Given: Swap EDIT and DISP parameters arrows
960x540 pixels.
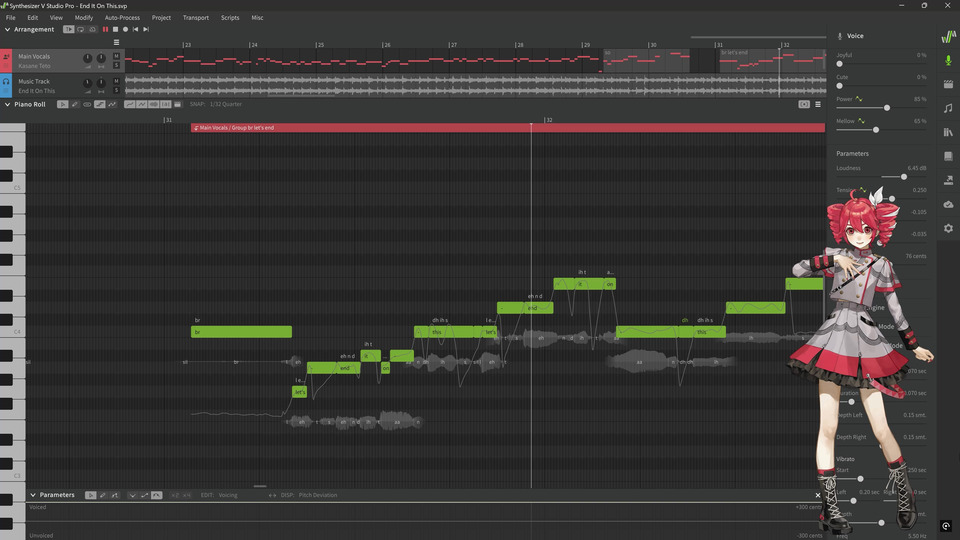Looking at the screenshot, I should 272,495.
